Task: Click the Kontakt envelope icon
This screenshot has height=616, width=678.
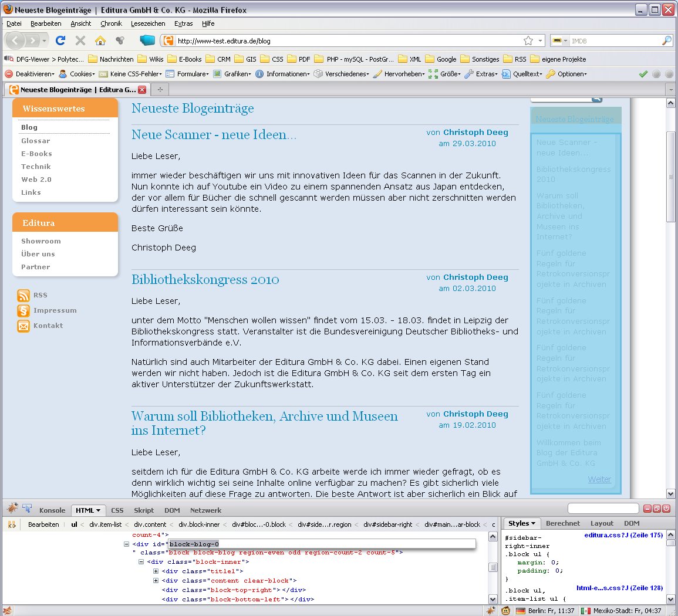Action: pyautogui.click(x=23, y=326)
